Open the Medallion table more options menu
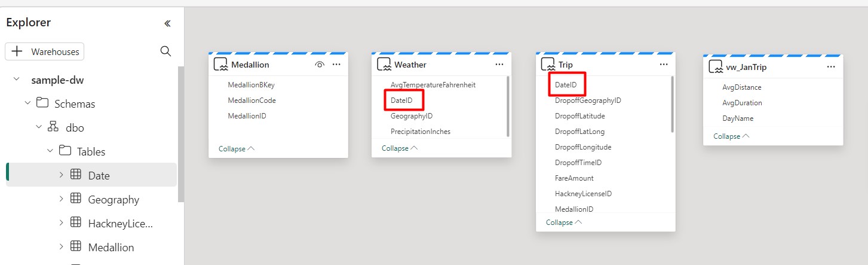 click(x=336, y=65)
